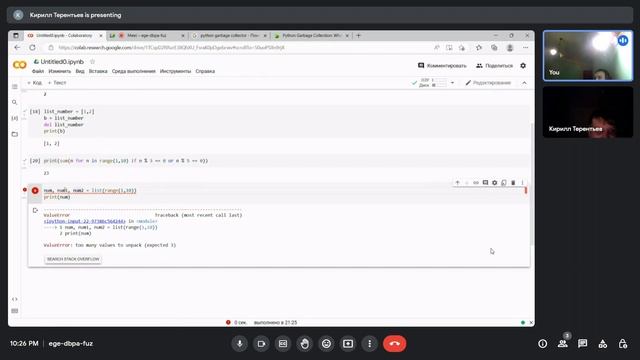Open the Редактирование mode dropdown

488,83
